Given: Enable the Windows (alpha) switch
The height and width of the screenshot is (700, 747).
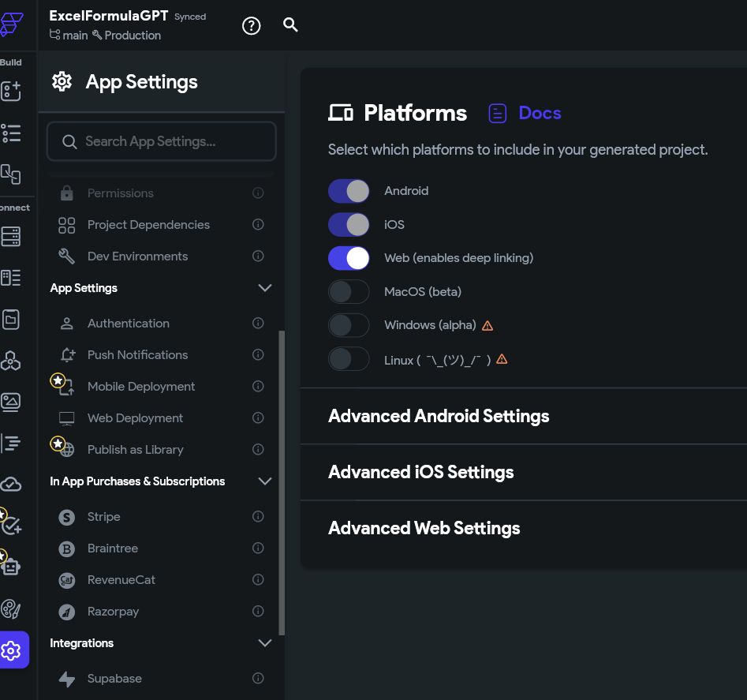Looking at the screenshot, I should [x=349, y=325].
